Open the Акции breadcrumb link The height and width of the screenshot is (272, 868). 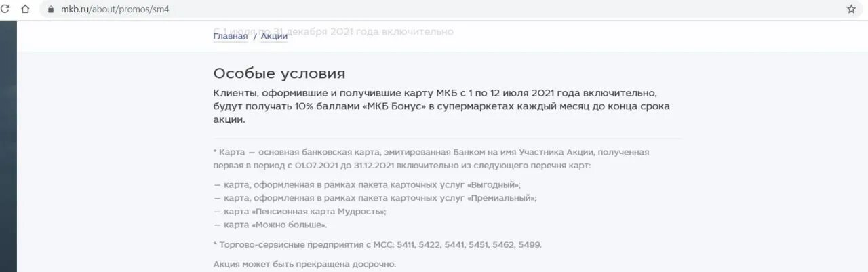(274, 36)
